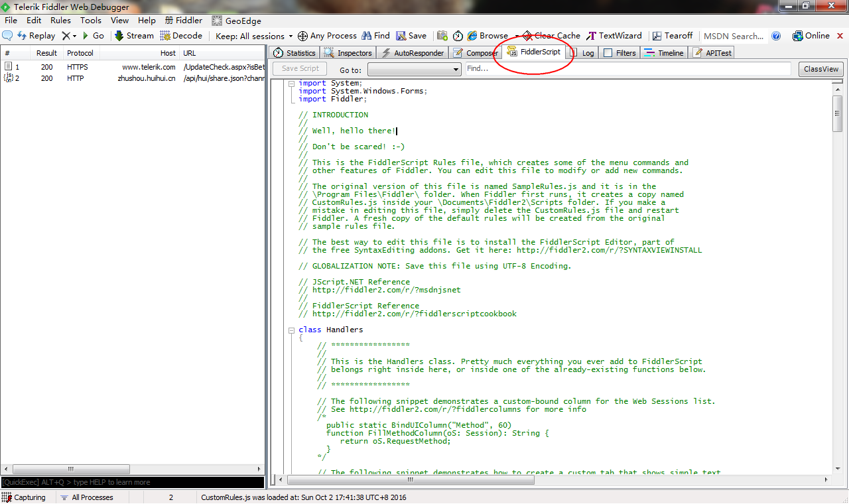This screenshot has height=504, width=849.
Task: Click the MSDN Search box
Action: (x=734, y=36)
